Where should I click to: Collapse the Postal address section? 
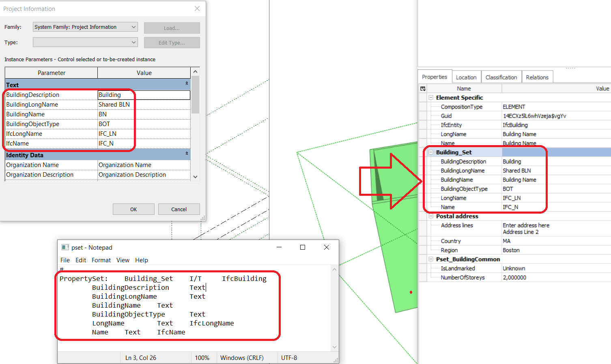[430, 216]
